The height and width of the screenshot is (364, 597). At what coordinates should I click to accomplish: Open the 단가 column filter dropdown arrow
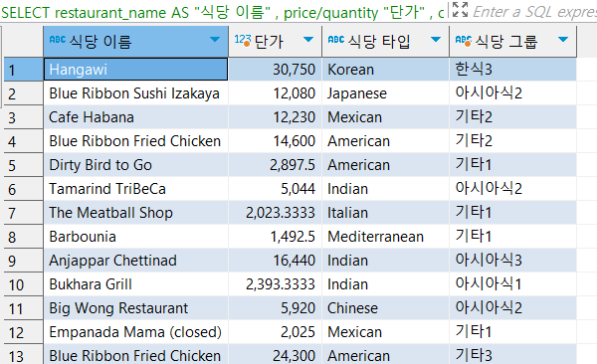pos(308,39)
